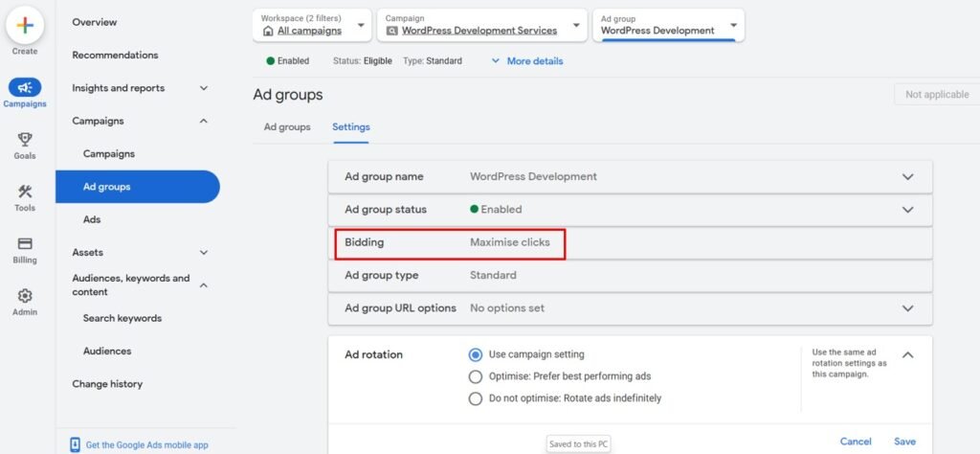Viewport: 980px width, 454px height.
Task: Expand Insights and reports section
Action: pos(203,88)
